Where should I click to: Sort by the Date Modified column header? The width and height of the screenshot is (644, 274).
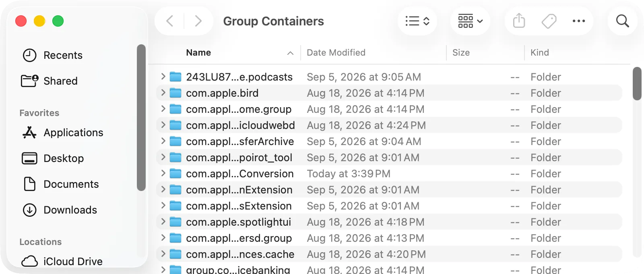(x=336, y=53)
